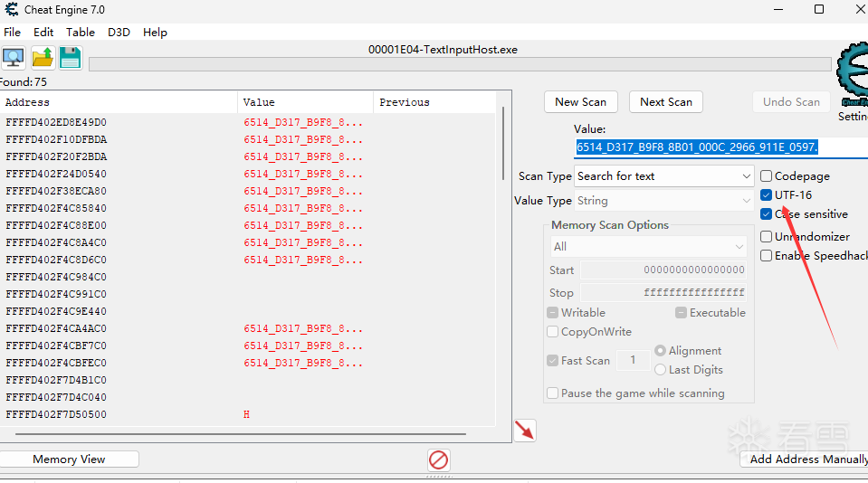Sort by the Address column header
868x483 pixels.
[119, 102]
